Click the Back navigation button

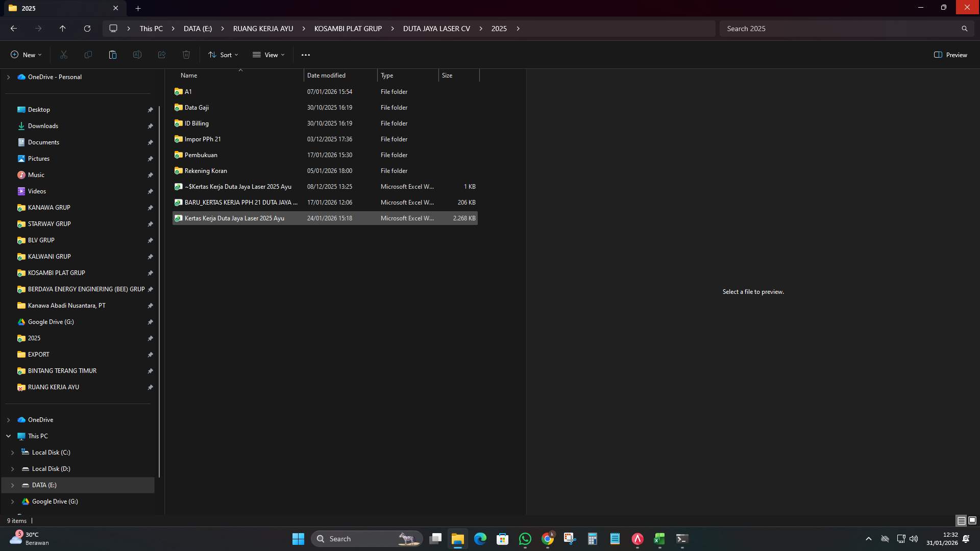13,29
